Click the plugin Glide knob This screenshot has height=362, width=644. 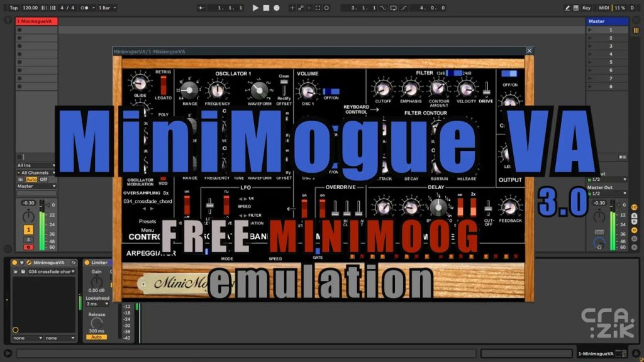(x=140, y=84)
